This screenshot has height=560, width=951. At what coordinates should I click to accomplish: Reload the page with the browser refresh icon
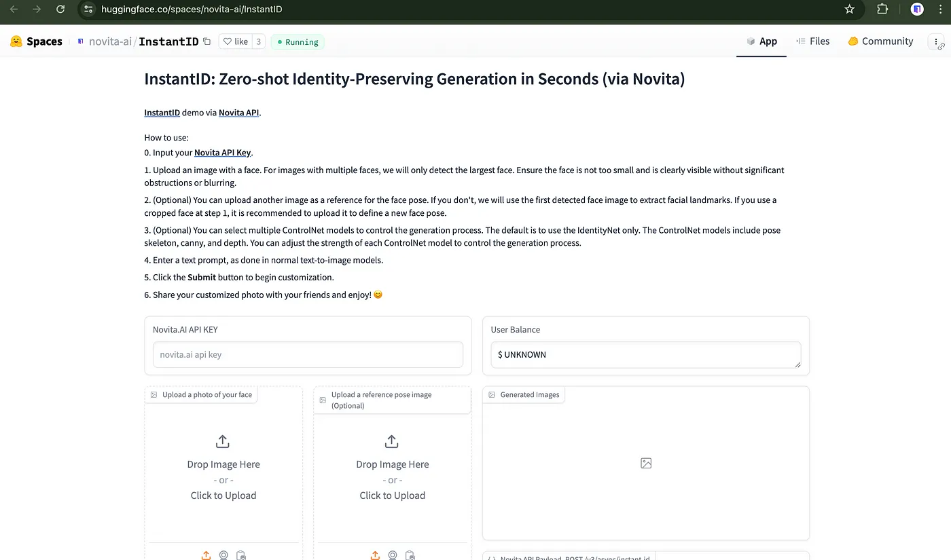pos(60,10)
